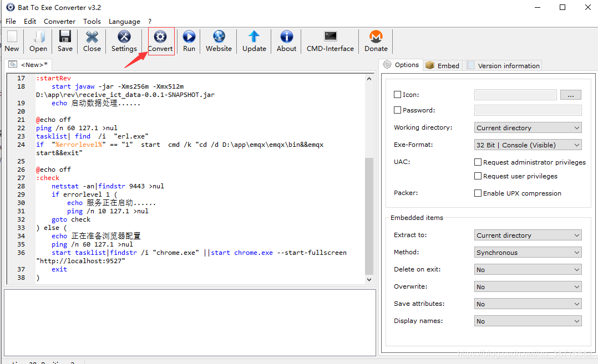
Task: Click the icon browse ... button
Action: [570, 94]
